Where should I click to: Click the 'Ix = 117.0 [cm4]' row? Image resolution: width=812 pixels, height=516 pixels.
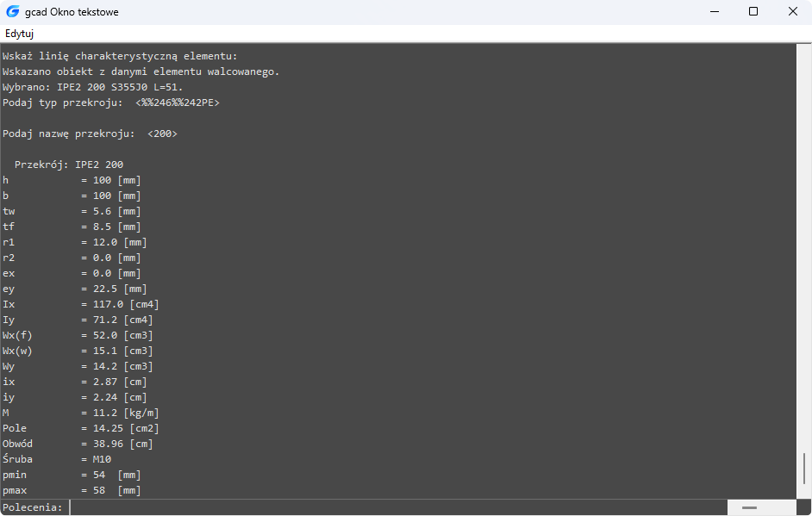[81, 304]
